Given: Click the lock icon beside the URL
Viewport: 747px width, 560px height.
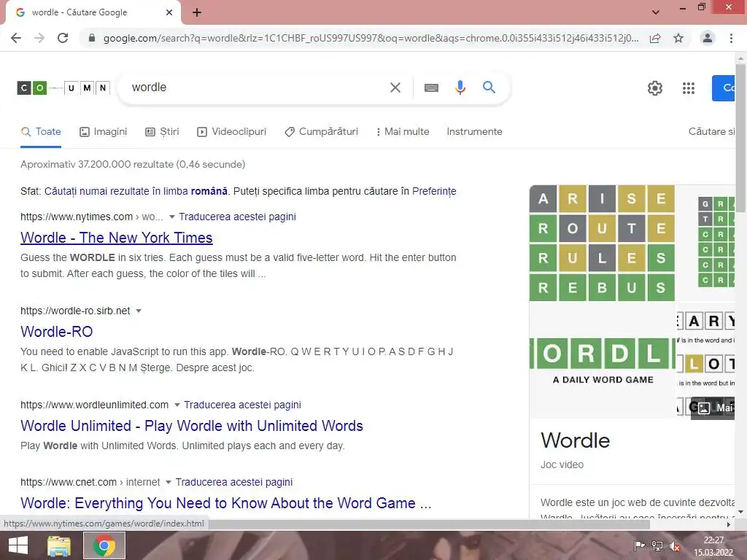Looking at the screenshot, I should click(x=92, y=38).
